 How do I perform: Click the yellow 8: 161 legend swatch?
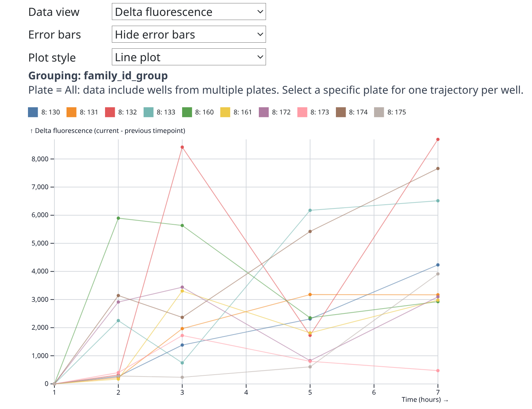point(225,112)
